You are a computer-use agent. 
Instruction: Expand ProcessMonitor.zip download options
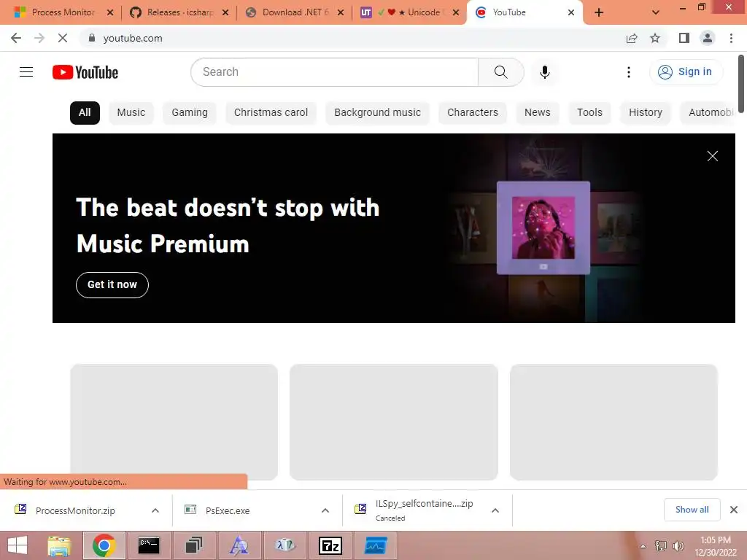click(x=155, y=510)
